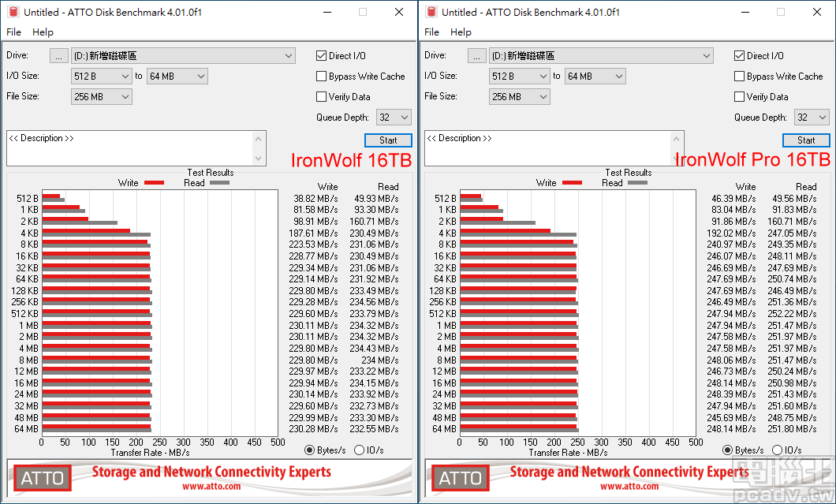Open 256 MB File Size dropdown, right window
Viewport: 836px width, 504px height.
point(519,96)
